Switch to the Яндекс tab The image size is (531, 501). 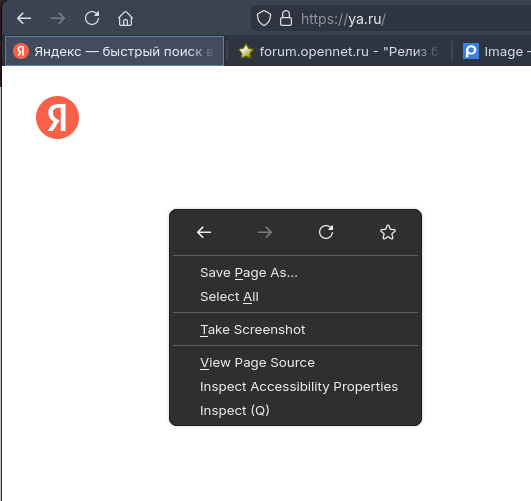click(x=114, y=51)
